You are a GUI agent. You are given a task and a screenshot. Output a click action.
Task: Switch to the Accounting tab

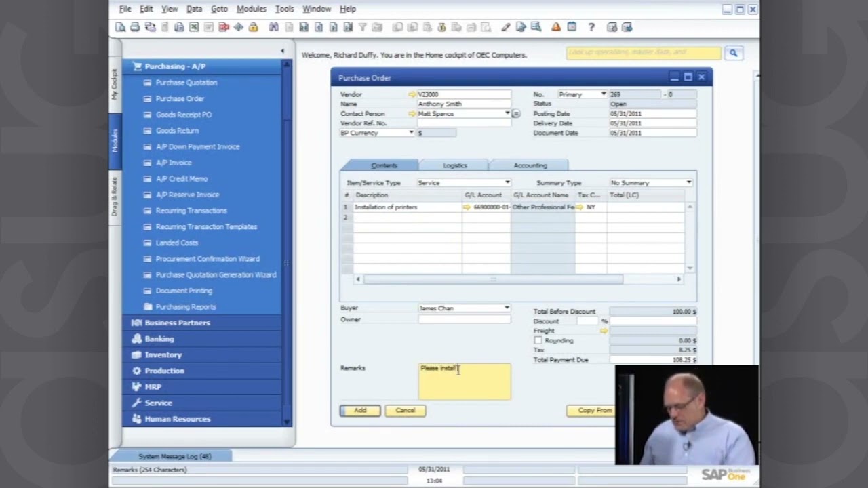[x=530, y=165]
